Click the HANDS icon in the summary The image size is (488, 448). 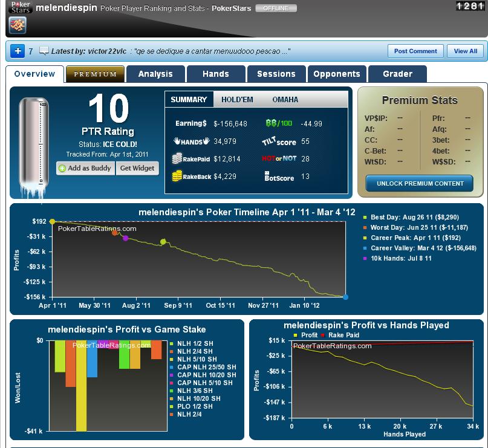point(192,141)
